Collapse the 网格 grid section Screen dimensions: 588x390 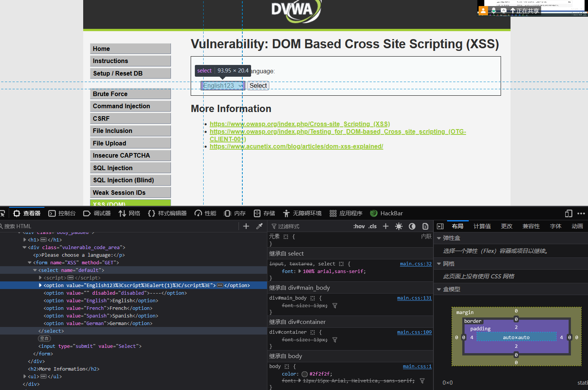tap(439, 264)
